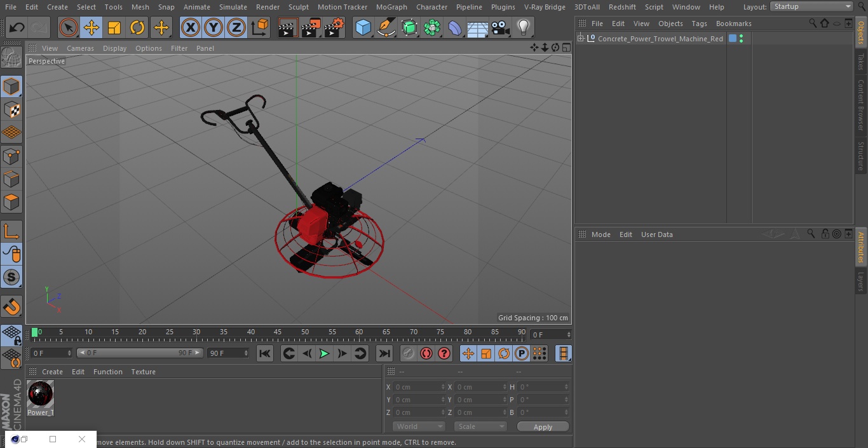868x448 pixels.
Task: Add a Cube primitive object
Action: [363, 27]
